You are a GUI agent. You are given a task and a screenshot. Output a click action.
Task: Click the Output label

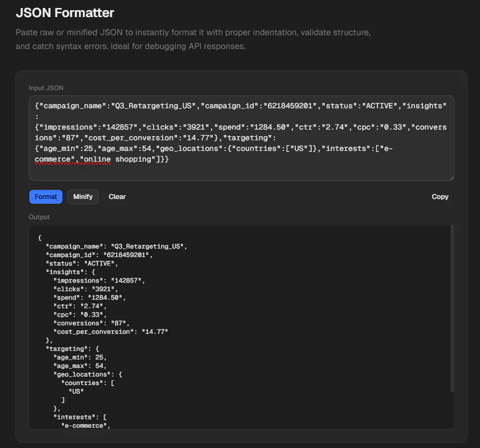click(x=39, y=217)
